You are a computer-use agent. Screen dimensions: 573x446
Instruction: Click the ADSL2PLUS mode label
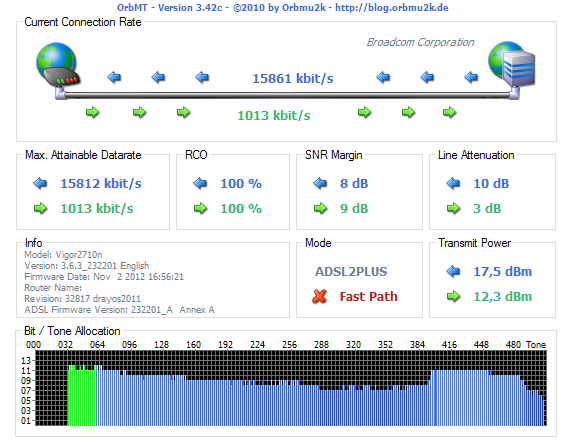(351, 272)
